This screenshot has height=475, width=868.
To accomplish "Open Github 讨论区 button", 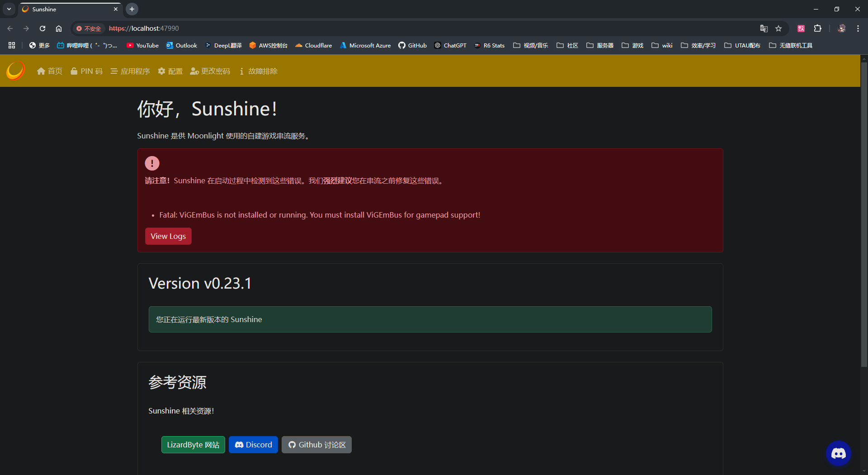I will [x=316, y=445].
